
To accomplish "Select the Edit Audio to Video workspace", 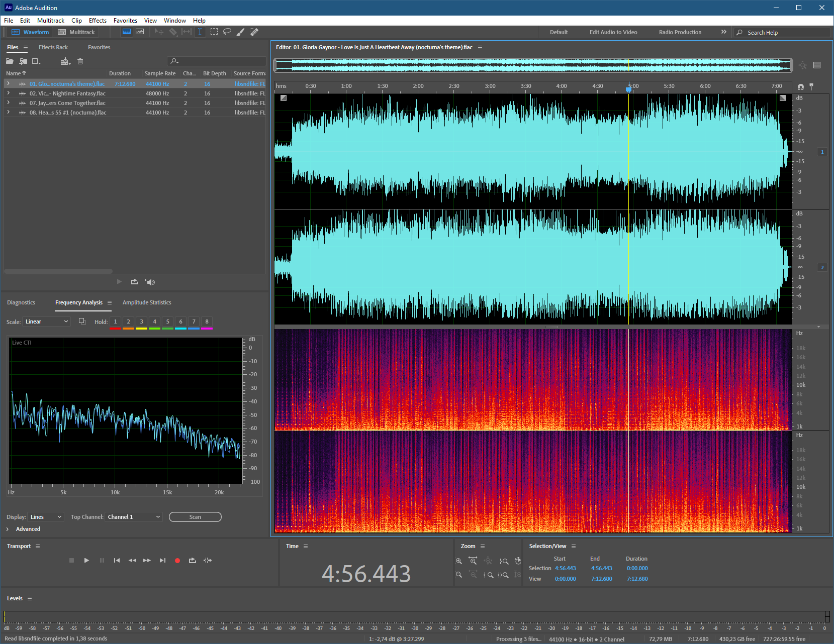I will (x=613, y=32).
